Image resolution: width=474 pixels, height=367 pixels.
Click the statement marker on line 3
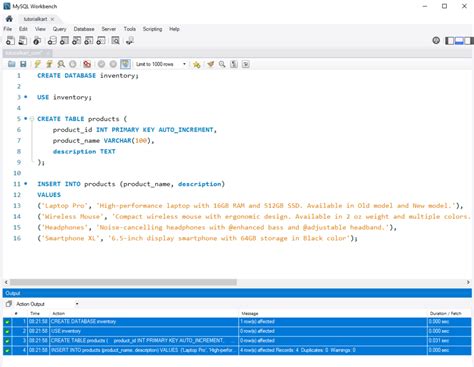click(26, 97)
